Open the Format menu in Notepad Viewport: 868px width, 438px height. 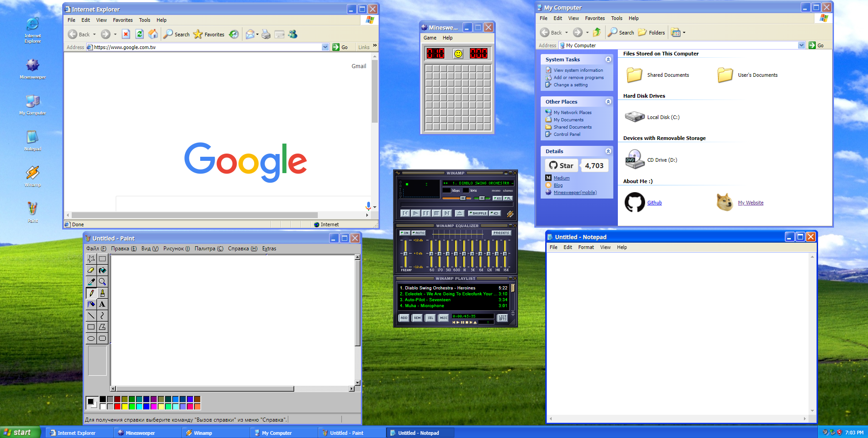[586, 247]
